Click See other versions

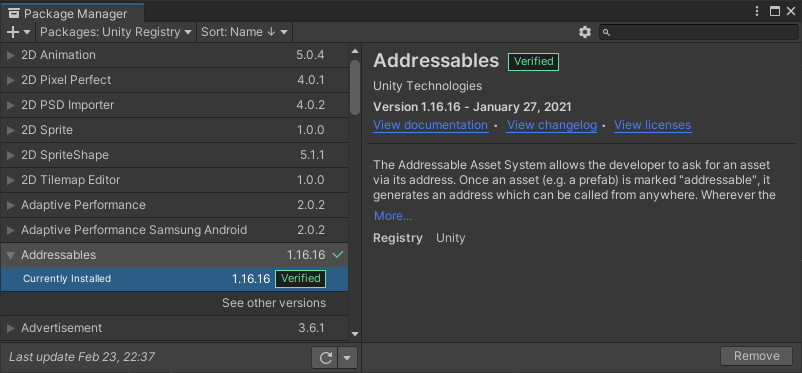tap(274, 303)
